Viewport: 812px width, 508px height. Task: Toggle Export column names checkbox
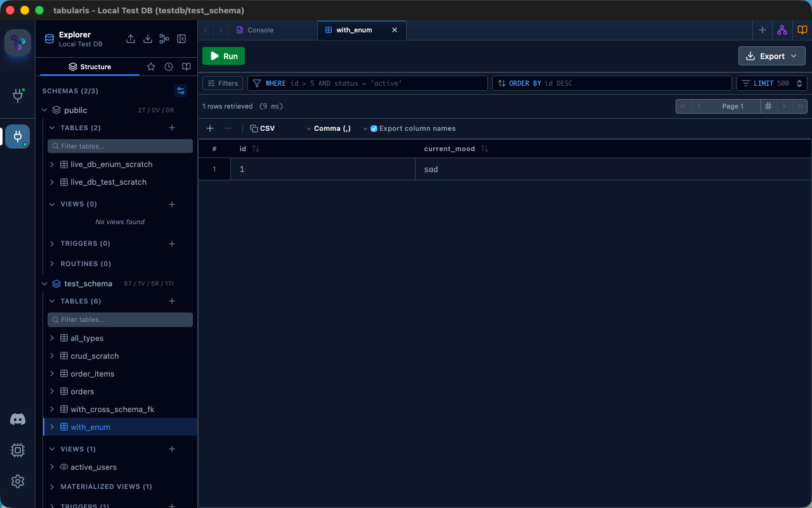[374, 128]
